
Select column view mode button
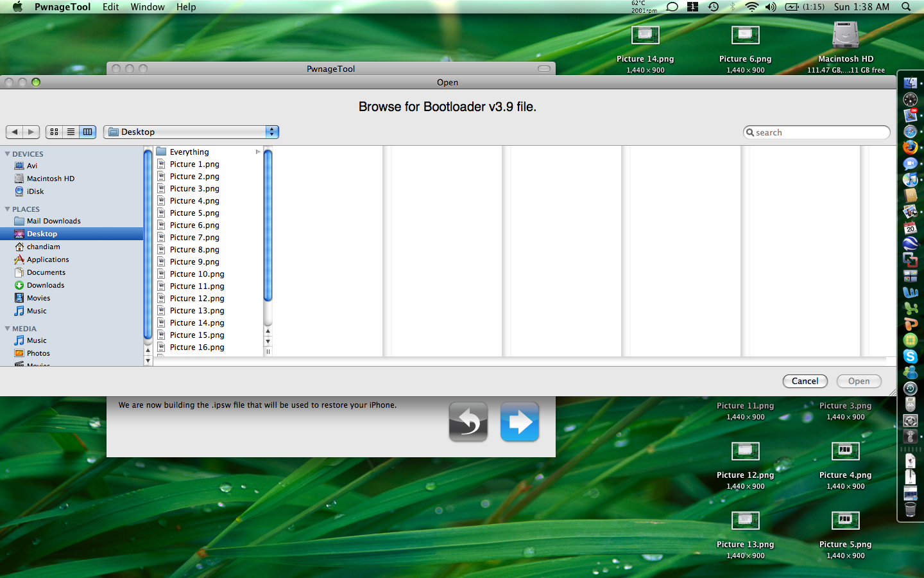point(88,132)
